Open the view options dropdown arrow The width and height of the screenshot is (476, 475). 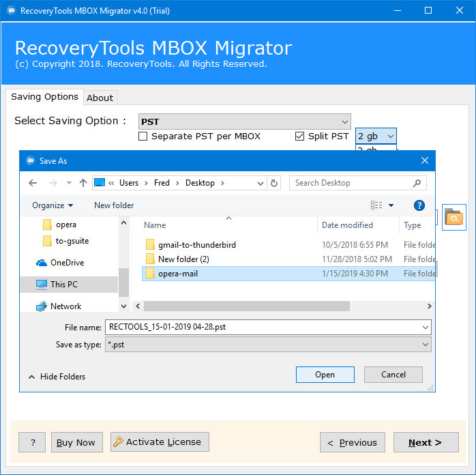391,205
